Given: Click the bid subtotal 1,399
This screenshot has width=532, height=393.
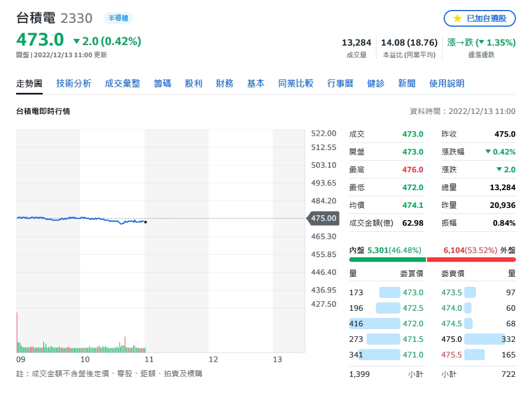Looking at the screenshot, I should point(359,374).
